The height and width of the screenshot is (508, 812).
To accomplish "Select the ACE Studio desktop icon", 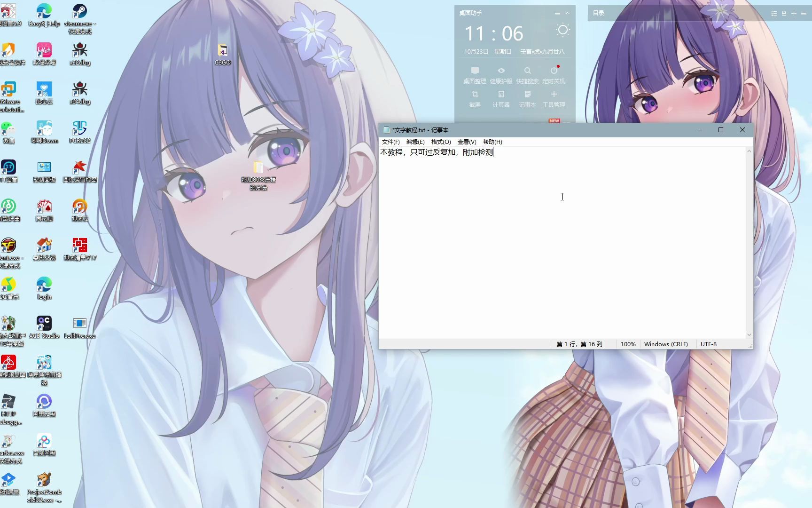I will coord(44,327).
